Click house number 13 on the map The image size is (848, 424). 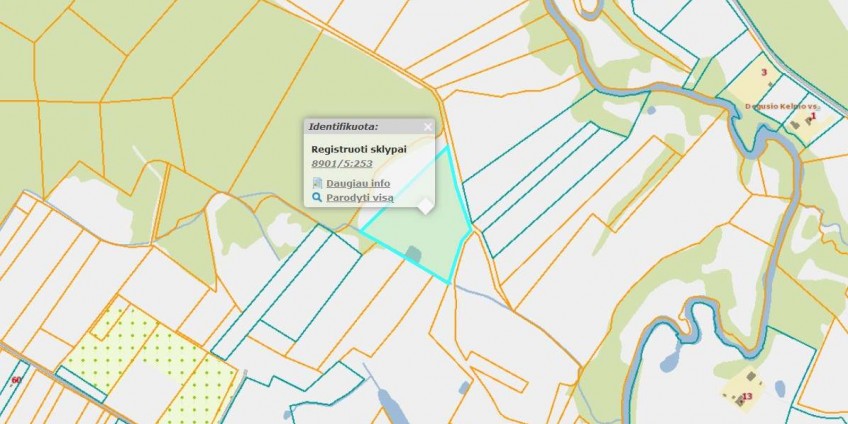(747, 396)
